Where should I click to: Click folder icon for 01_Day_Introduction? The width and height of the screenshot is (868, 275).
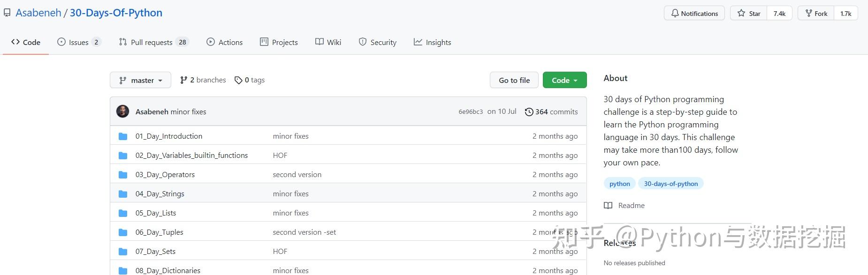123,136
